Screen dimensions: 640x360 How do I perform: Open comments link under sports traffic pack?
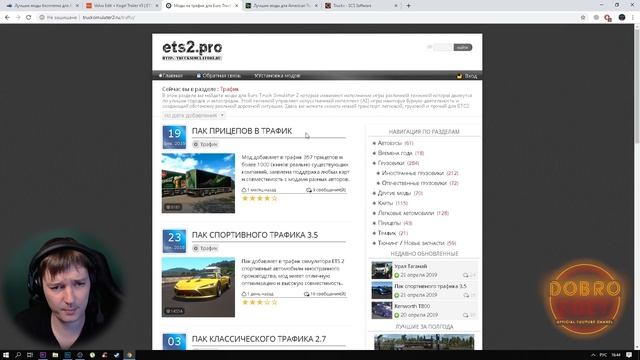pyautogui.click(x=325, y=294)
